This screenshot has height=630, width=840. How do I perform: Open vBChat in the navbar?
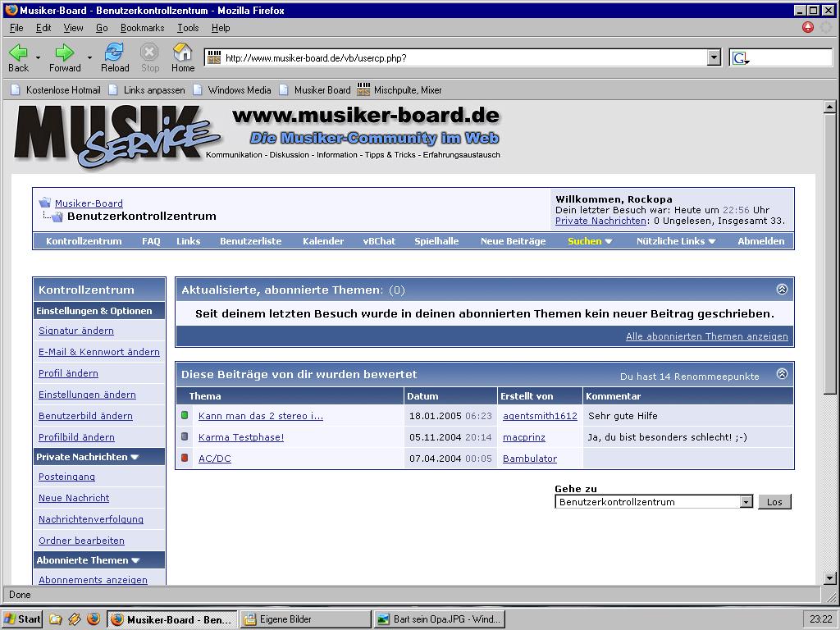coord(379,241)
